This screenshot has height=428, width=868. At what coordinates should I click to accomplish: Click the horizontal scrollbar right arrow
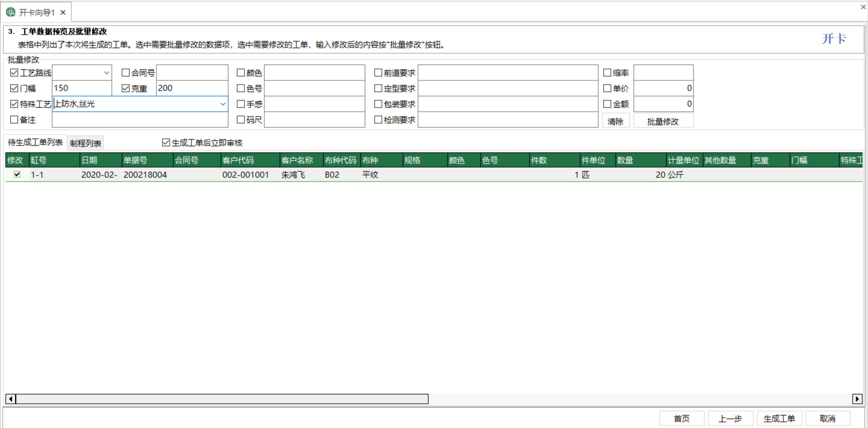(x=857, y=399)
